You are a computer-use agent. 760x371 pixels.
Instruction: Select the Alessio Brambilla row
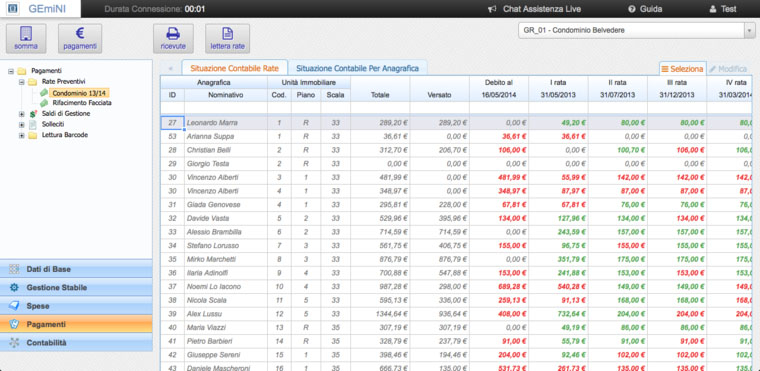[456, 232]
